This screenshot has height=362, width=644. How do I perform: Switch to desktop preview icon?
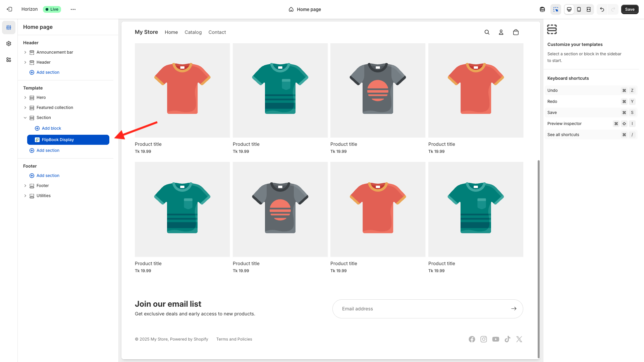coord(569,9)
